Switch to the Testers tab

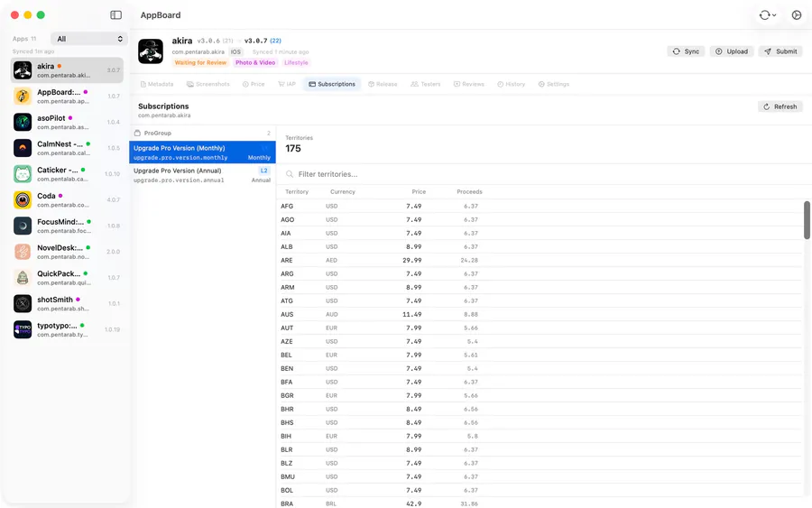click(425, 84)
